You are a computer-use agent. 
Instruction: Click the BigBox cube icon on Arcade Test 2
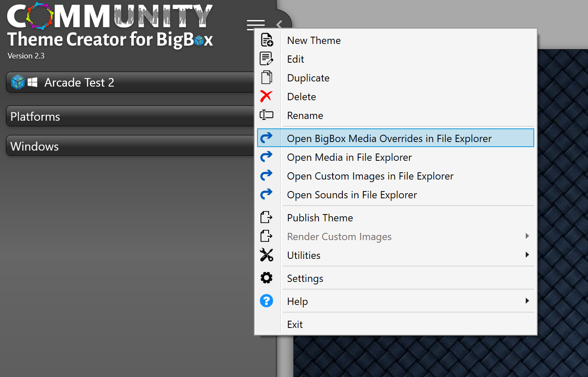(18, 82)
